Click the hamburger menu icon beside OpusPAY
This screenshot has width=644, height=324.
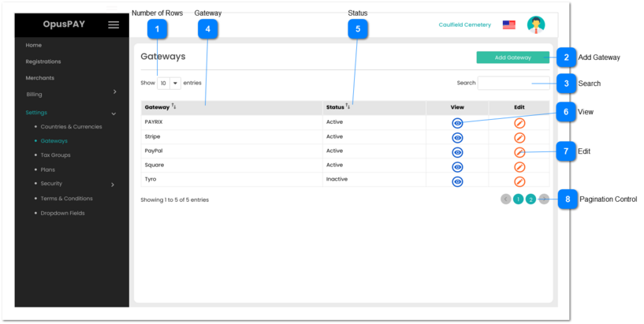pos(114,24)
